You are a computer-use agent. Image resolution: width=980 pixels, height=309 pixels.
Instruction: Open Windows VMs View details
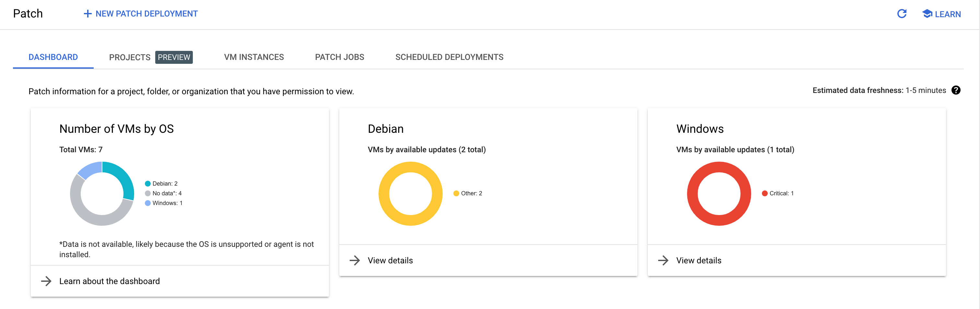[x=698, y=260]
